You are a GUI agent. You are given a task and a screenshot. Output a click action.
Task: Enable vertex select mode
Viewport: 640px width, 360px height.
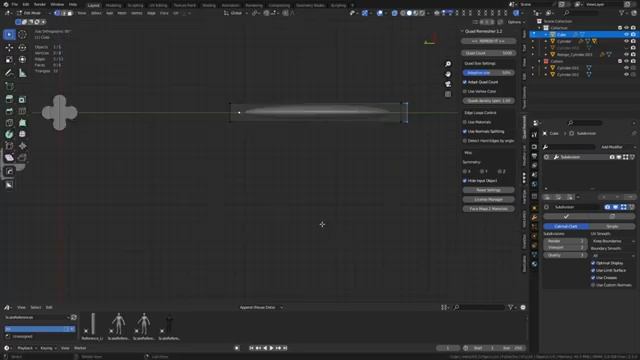57,13
